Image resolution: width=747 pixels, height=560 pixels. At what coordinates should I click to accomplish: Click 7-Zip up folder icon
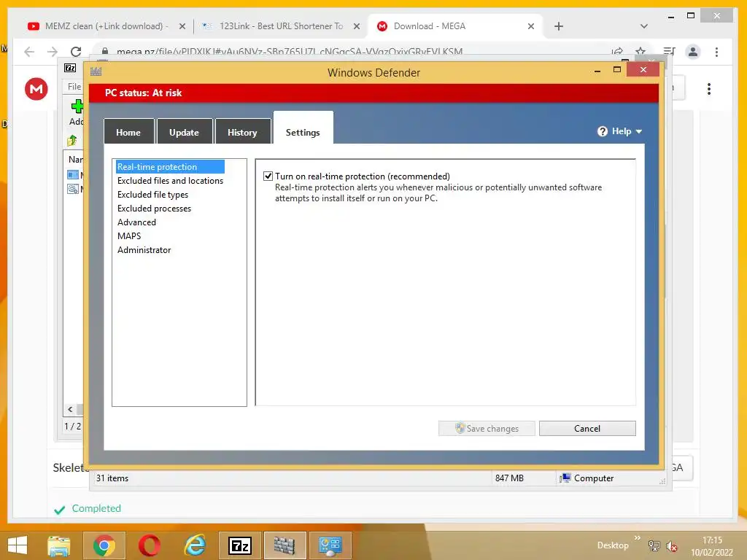click(72, 140)
